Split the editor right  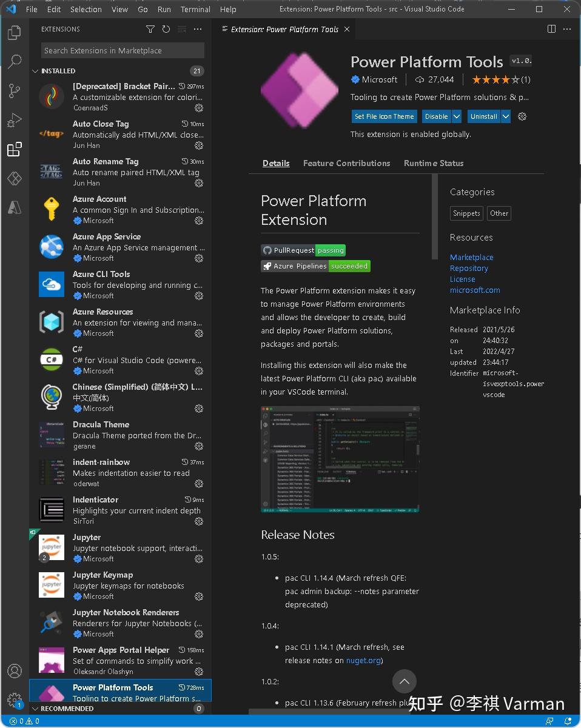pos(551,29)
